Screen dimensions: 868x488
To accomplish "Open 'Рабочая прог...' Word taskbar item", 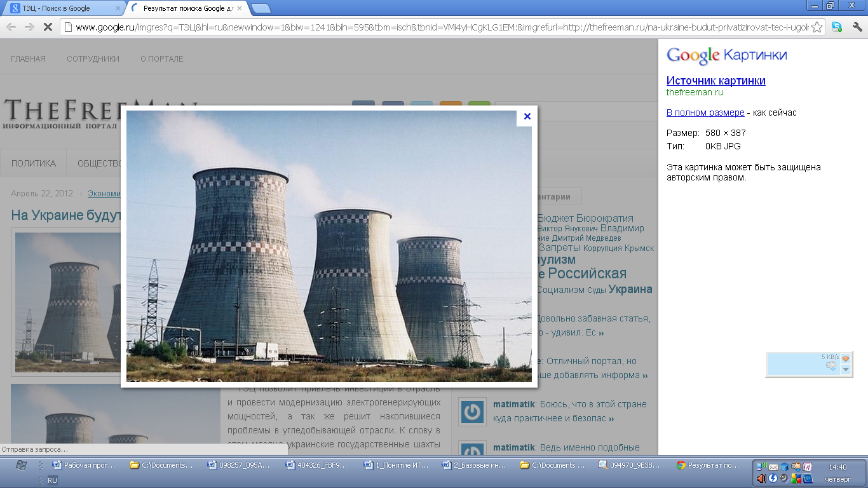I will point(85,465).
